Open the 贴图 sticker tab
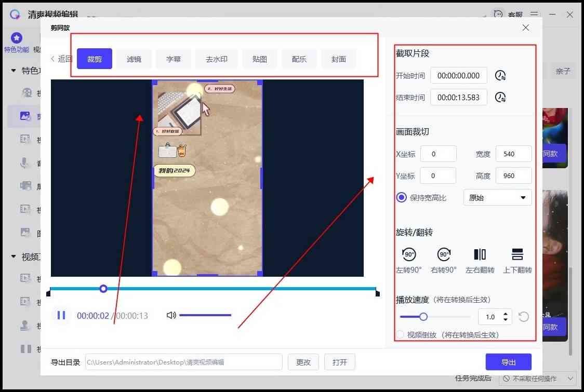Image resolution: width=584 pixels, height=392 pixels. click(x=260, y=59)
